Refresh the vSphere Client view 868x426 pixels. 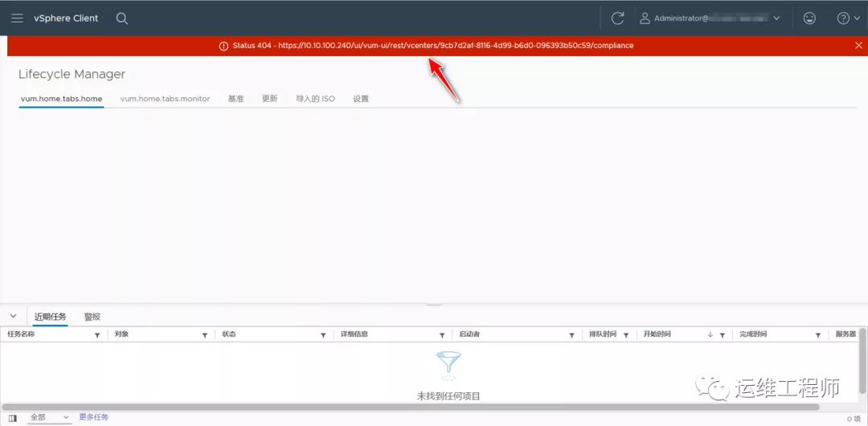617,18
